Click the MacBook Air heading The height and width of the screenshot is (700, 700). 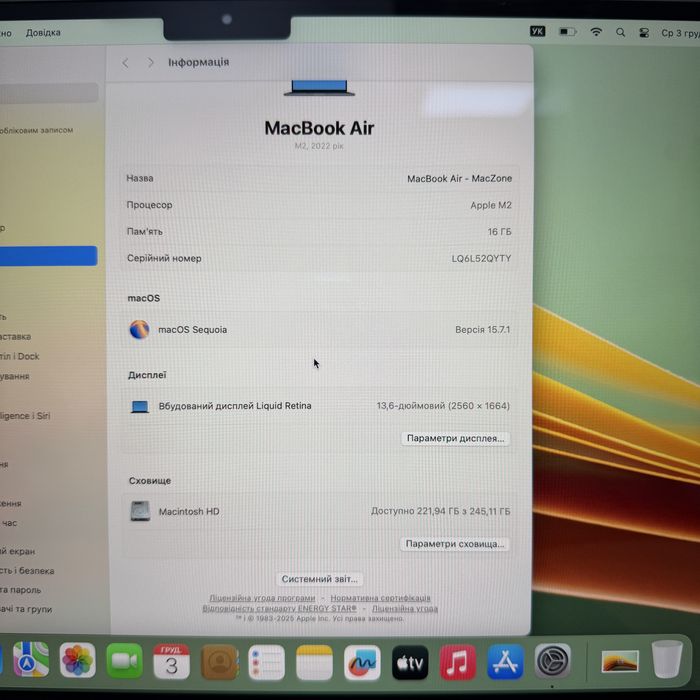click(x=319, y=128)
